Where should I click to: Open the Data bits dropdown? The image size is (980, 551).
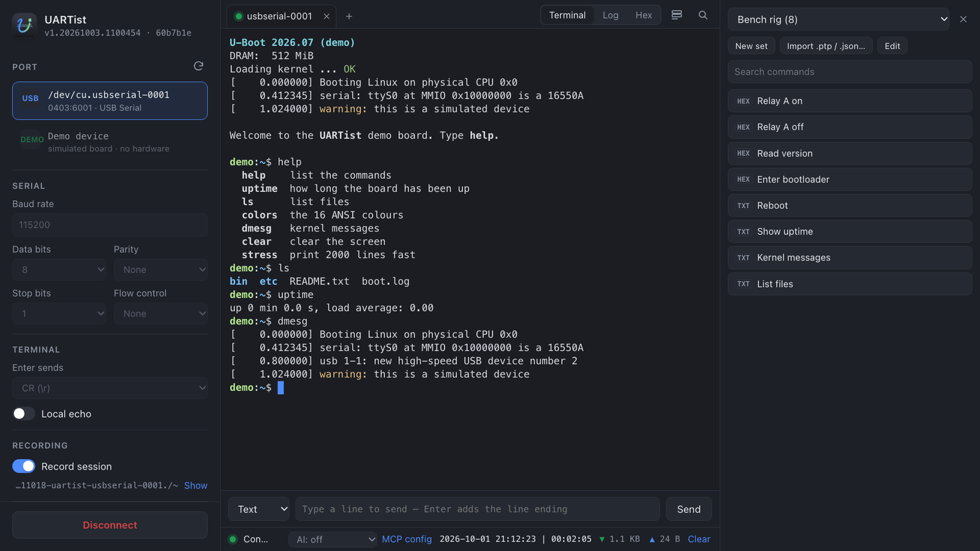tap(59, 270)
